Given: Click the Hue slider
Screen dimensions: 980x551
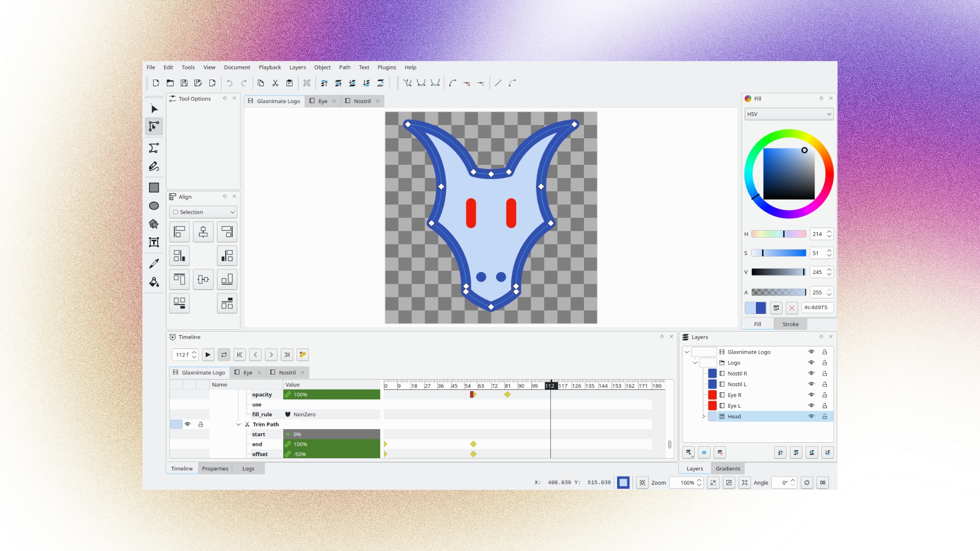Looking at the screenshot, I should [778, 234].
